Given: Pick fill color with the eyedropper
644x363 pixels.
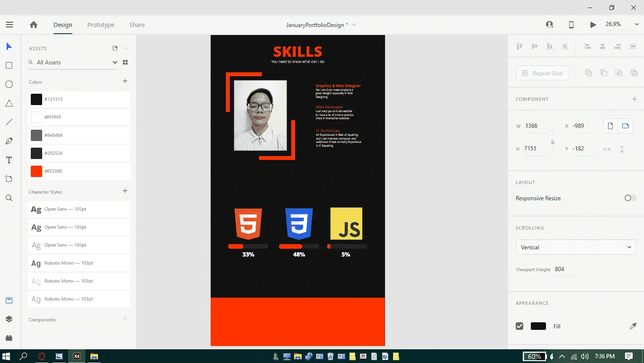Looking at the screenshot, I should (x=633, y=326).
